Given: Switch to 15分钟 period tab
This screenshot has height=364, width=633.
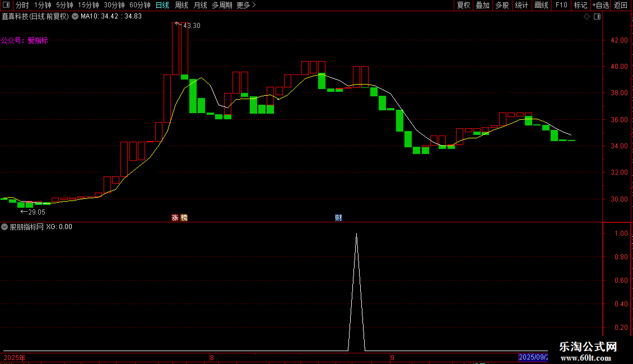Looking at the screenshot, I should click(89, 5).
